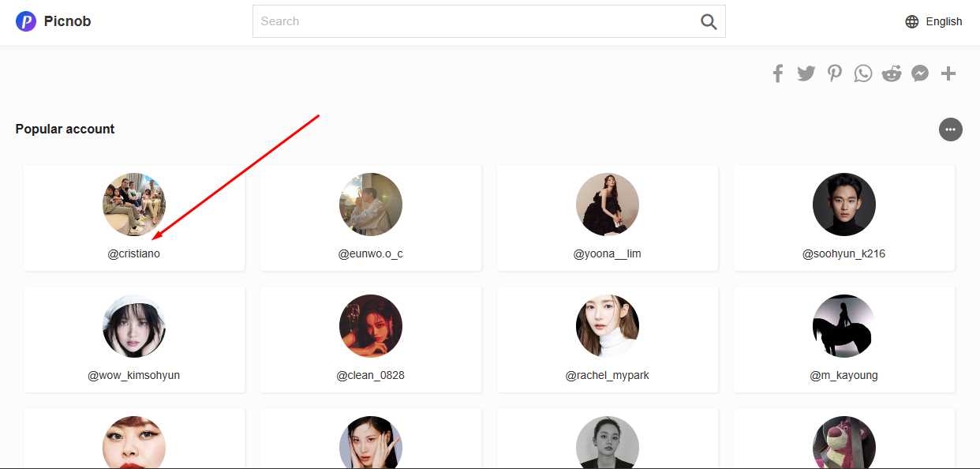980x469 pixels.
Task: Open the @rachel_mypark profile picture
Action: click(608, 326)
